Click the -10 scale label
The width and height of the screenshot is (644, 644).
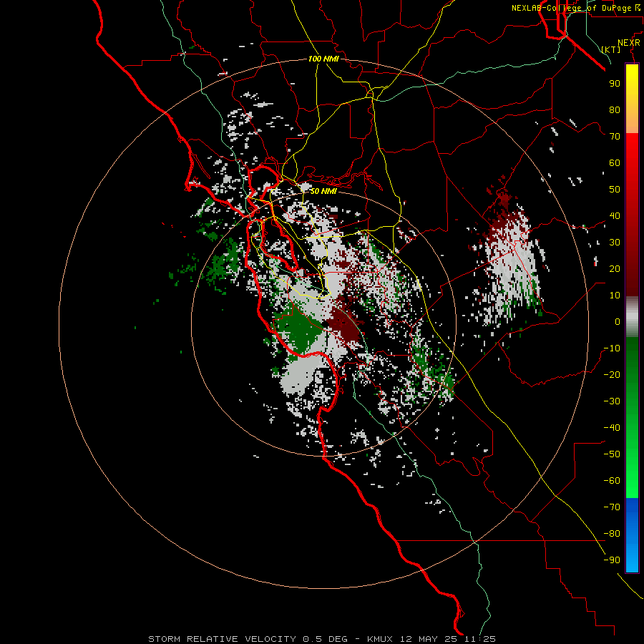pyautogui.click(x=612, y=348)
